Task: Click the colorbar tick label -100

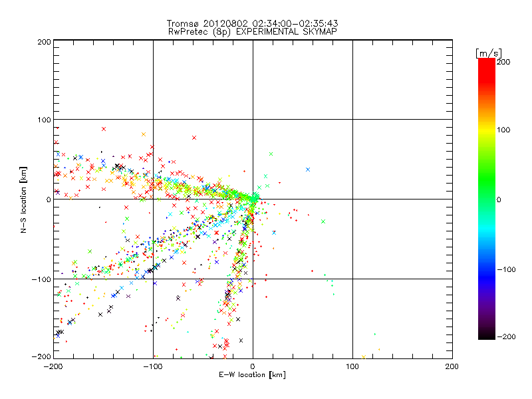Action: (506, 269)
